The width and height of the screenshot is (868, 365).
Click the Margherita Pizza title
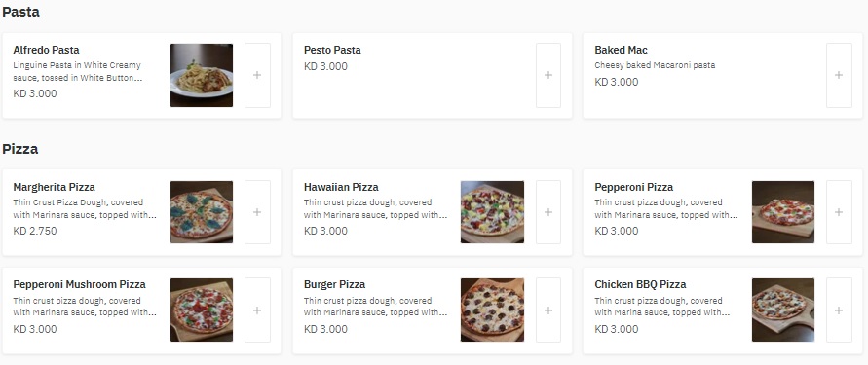(x=55, y=187)
